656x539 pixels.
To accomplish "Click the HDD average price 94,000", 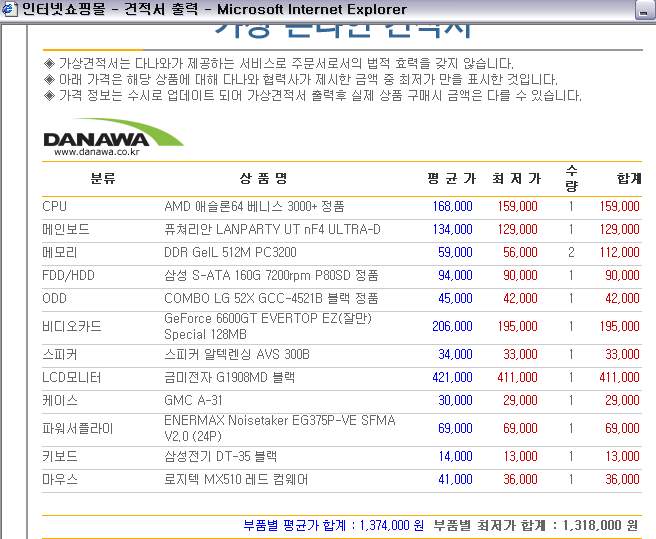I will [455, 275].
